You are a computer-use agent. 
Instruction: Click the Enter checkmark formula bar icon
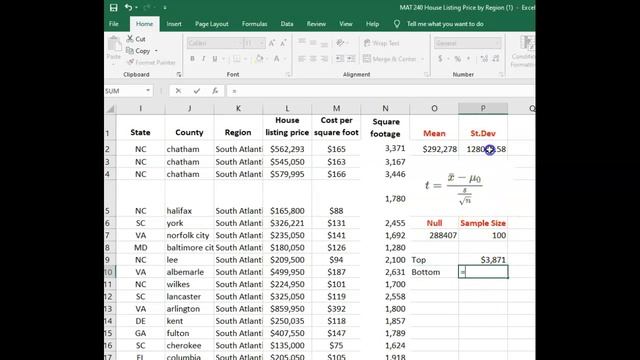(x=197, y=91)
